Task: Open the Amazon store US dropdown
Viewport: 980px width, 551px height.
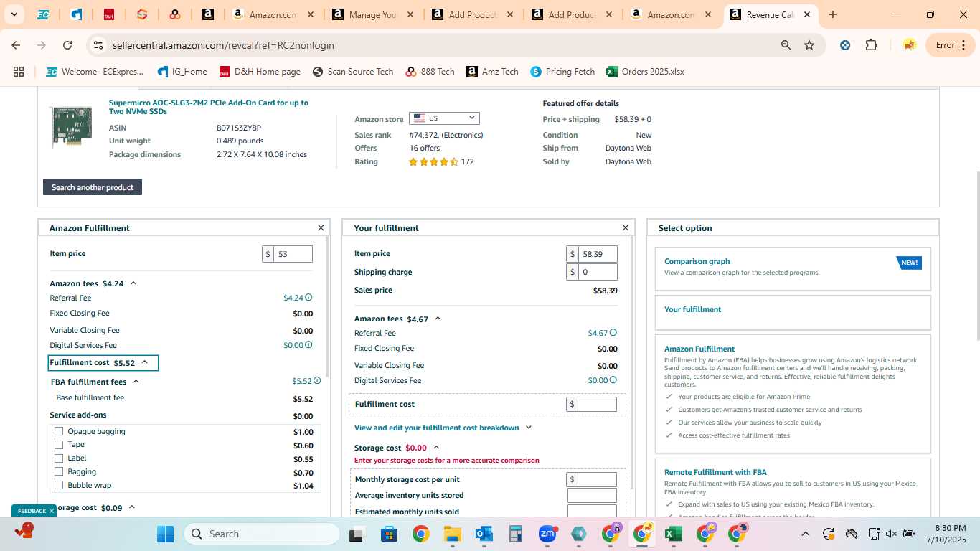Action: [x=444, y=118]
